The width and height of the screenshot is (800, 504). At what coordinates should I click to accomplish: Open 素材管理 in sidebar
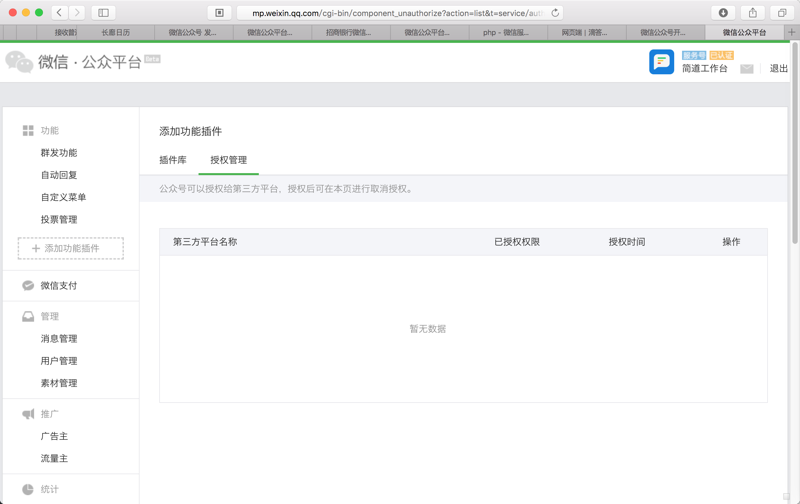pos(59,383)
